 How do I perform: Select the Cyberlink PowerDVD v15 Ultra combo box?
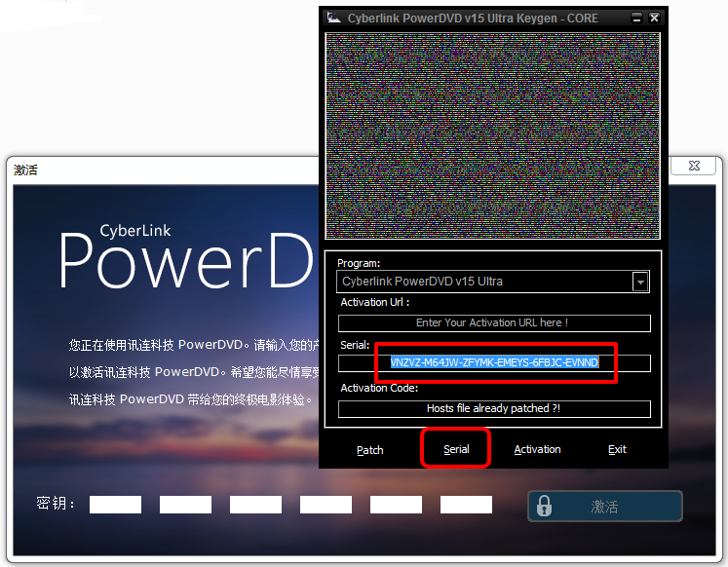coord(492,282)
